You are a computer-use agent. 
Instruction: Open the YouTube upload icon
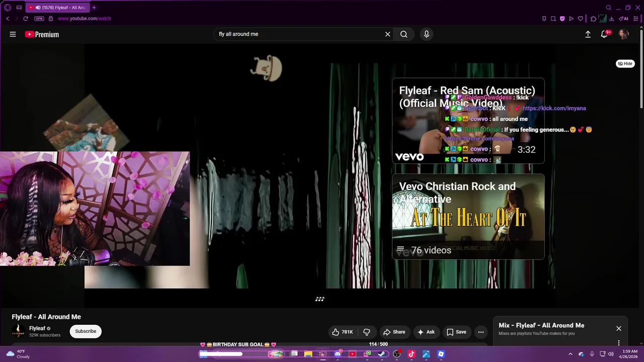588,34
